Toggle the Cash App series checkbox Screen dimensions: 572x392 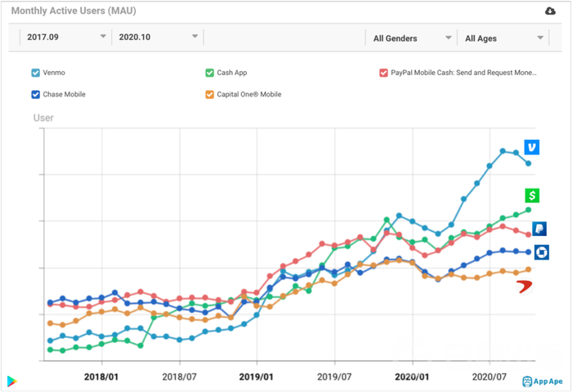coord(210,73)
